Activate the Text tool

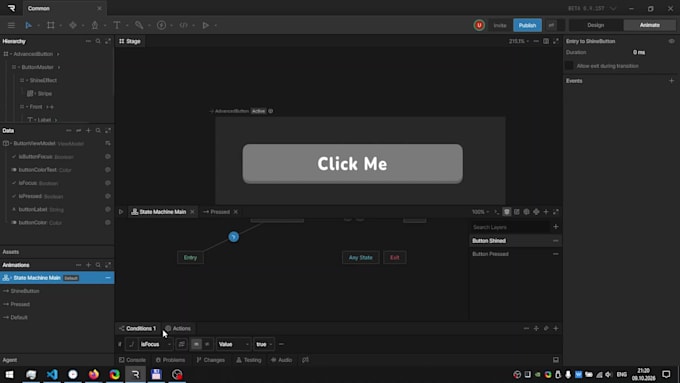point(117,25)
